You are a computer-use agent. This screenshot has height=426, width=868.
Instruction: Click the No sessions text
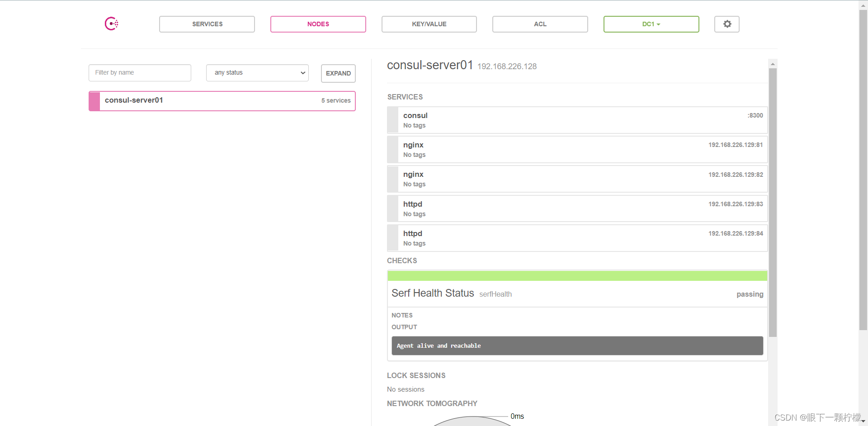pos(406,389)
